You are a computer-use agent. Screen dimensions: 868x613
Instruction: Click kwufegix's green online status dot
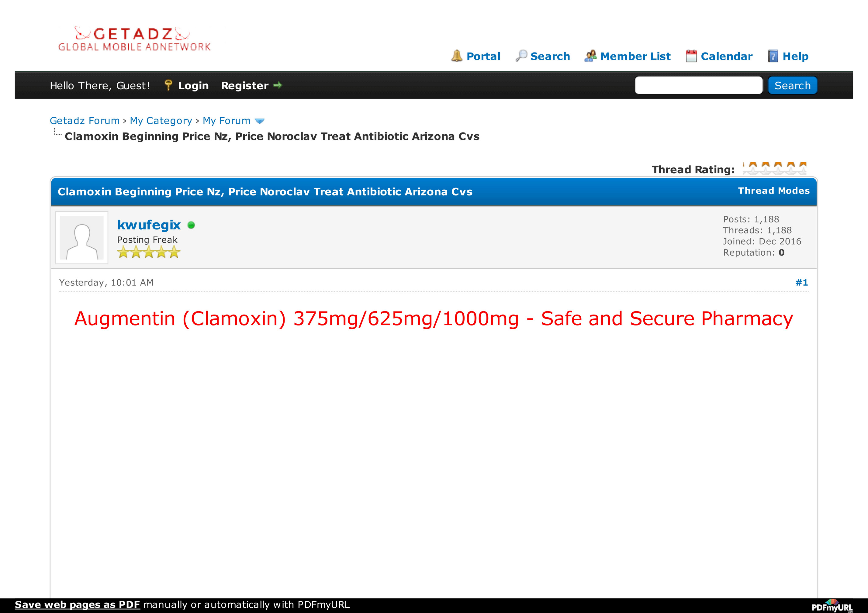coord(191,225)
